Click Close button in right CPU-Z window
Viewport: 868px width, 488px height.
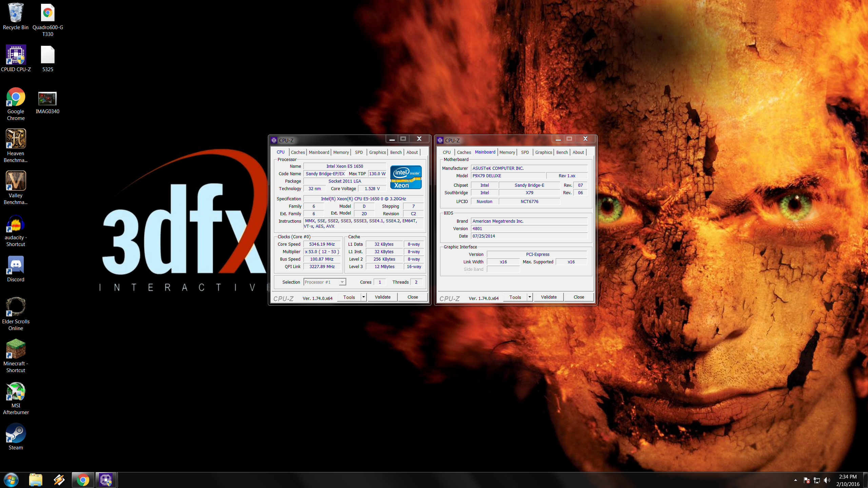coord(579,297)
